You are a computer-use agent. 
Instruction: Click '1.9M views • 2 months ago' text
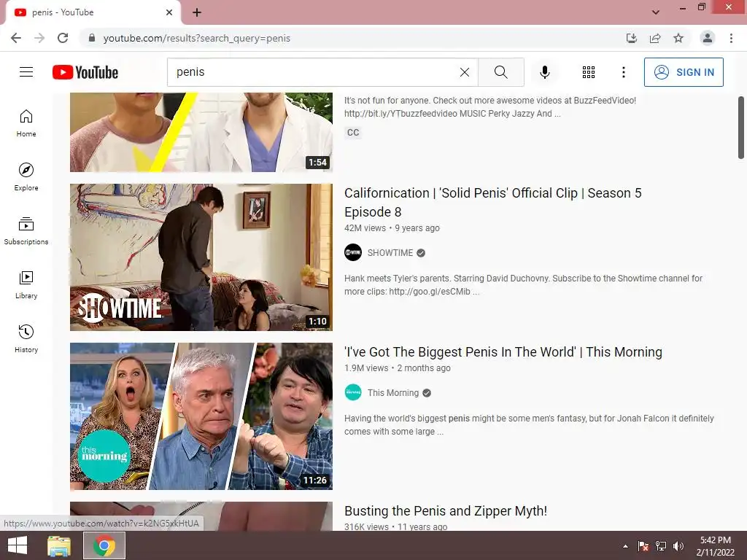tap(398, 368)
